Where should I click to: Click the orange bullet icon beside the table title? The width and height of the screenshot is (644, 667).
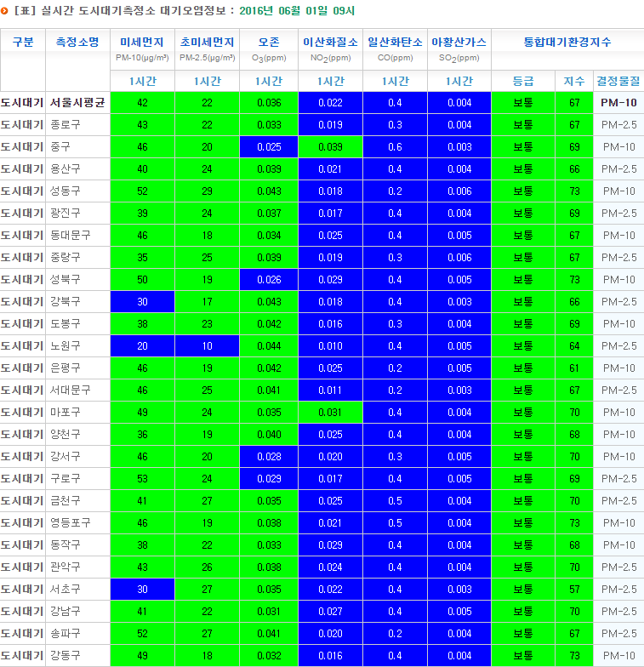(x=5, y=11)
